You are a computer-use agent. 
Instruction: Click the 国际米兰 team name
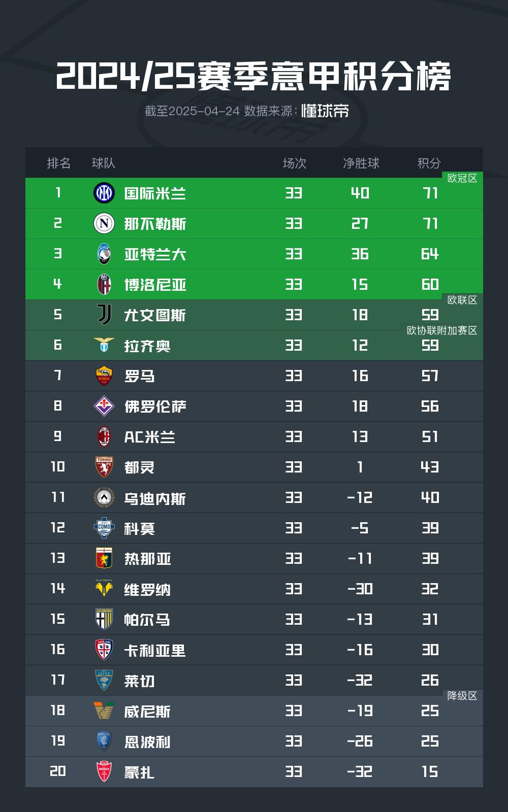point(155,193)
